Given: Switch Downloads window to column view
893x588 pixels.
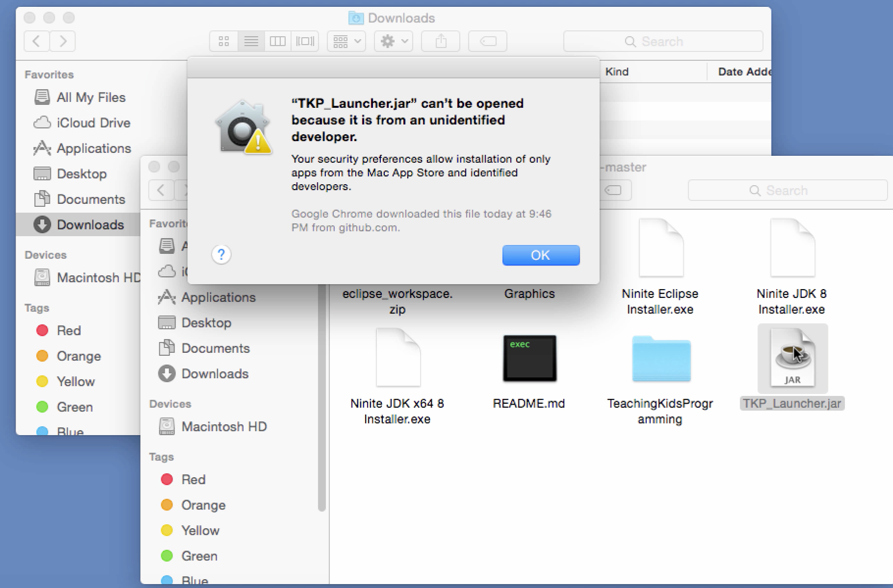Looking at the screenshot, I should (278, 42).
